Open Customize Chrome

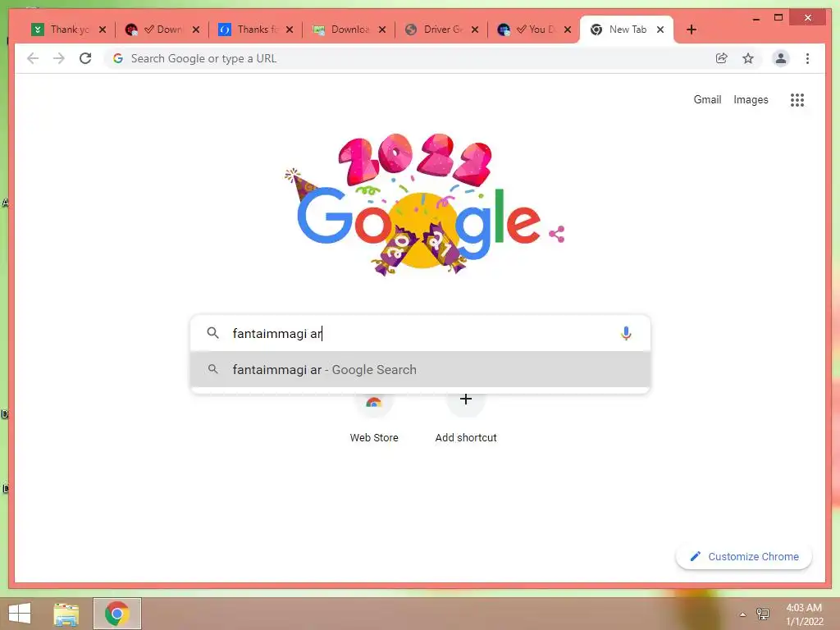[744, 557]
